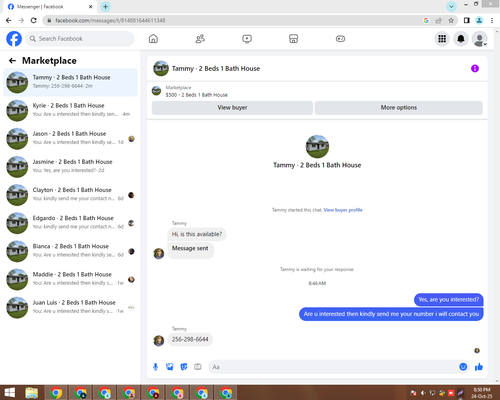500x400 pixels.
Task: Open the Kyrie conversation
Action: [x=70, y=110]
